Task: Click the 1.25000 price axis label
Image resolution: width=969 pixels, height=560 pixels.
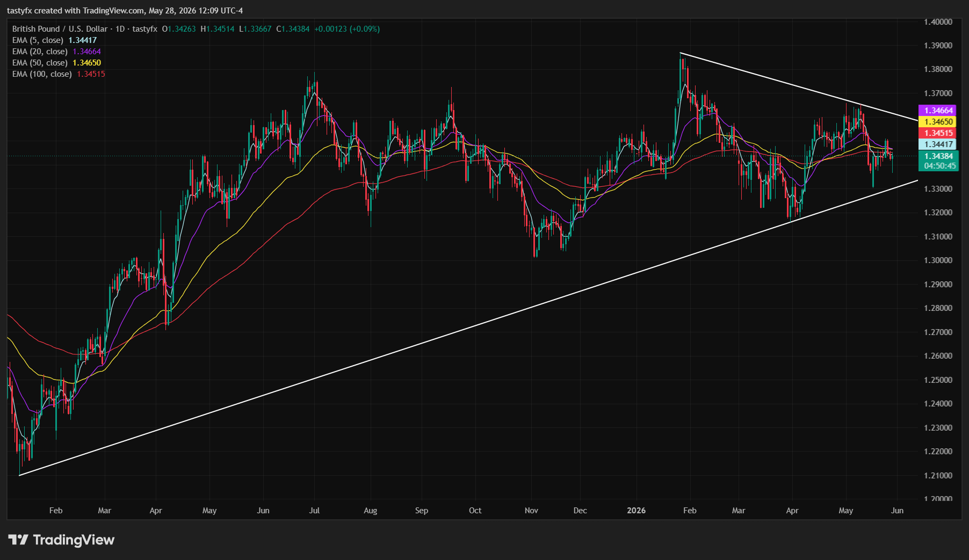Action: 938,380
